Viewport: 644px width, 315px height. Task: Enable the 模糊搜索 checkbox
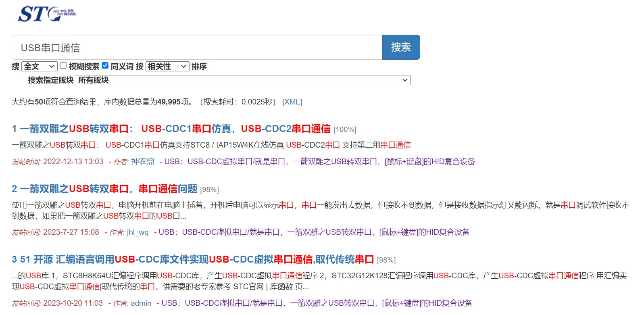[63, 65]
